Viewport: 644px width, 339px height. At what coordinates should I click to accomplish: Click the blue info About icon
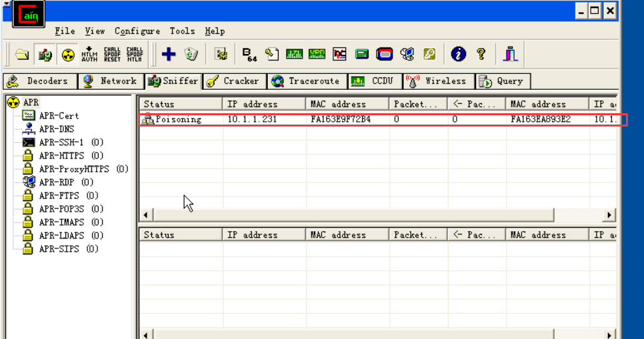coord(459,54)
